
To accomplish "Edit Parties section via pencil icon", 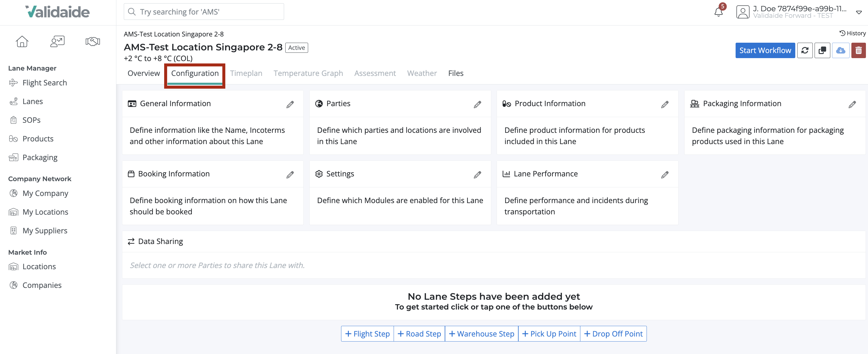I will point(477,104).
